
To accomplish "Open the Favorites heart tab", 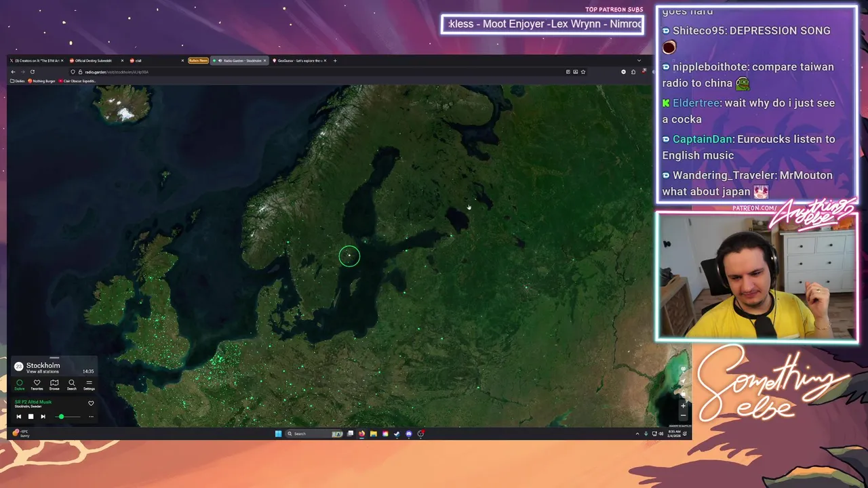I will tap(37, 385).
